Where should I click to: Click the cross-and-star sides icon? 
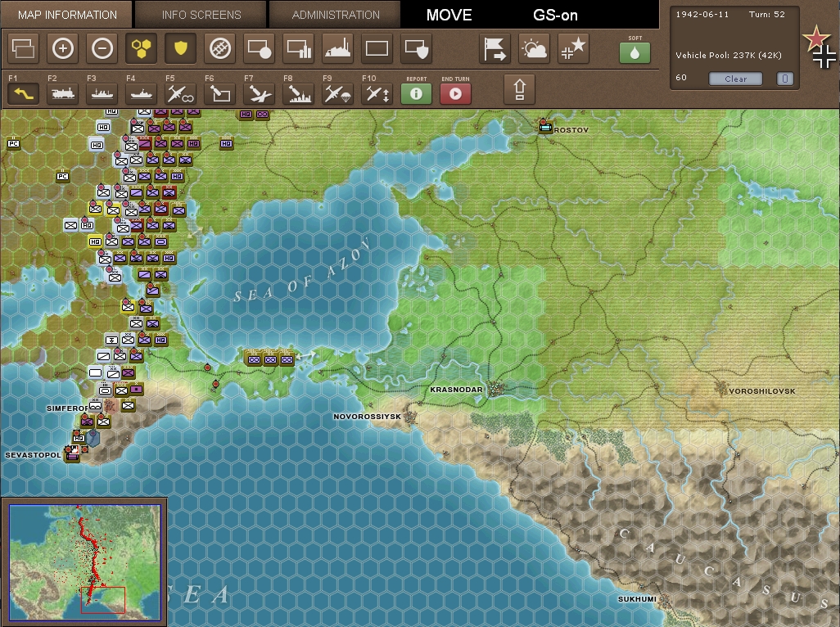click(x=573, y=49)
